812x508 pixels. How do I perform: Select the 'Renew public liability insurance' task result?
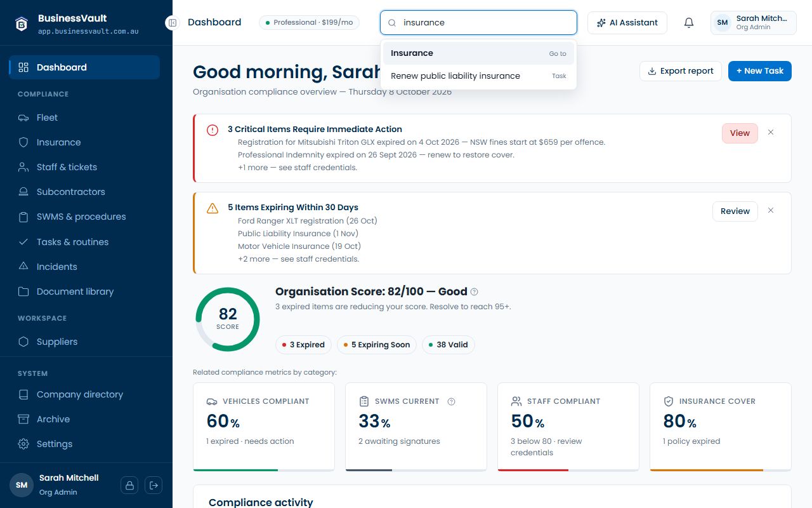[x=478, y=76]
